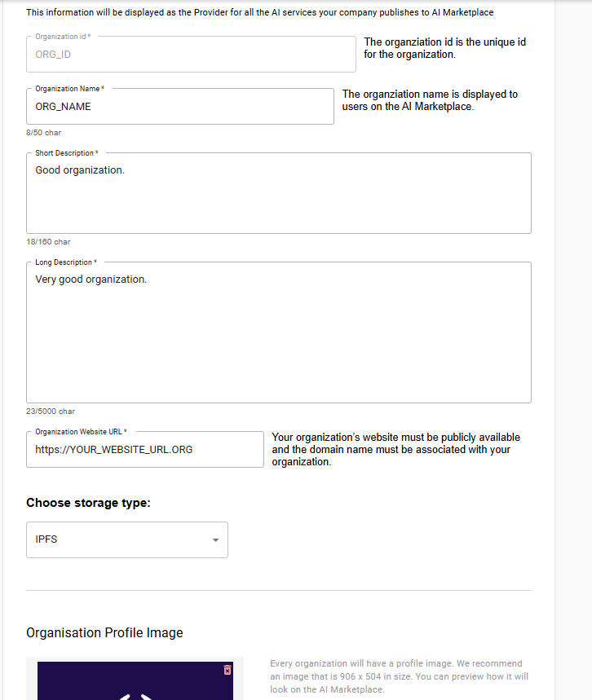This screenshot has height=700, width=592.
Task: Click the Organization id field
Action: click(x=191, y=55)
